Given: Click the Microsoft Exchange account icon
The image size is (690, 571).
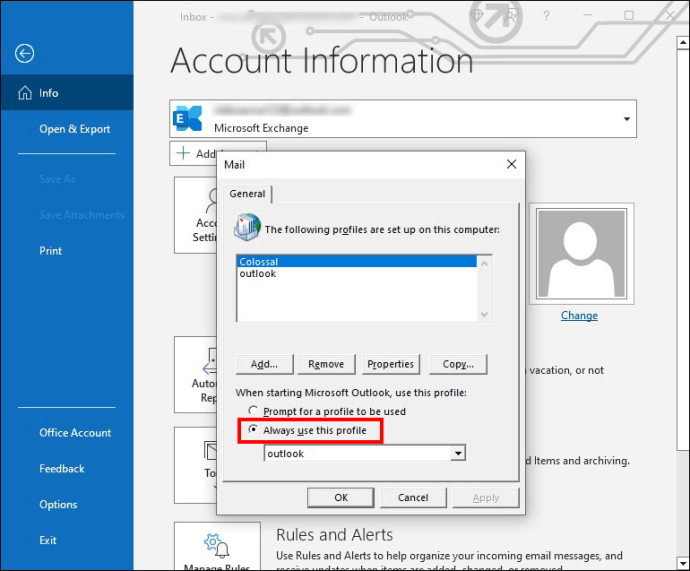Looking at the screenshot, I should pyautogui.click(x=188, y=118).
